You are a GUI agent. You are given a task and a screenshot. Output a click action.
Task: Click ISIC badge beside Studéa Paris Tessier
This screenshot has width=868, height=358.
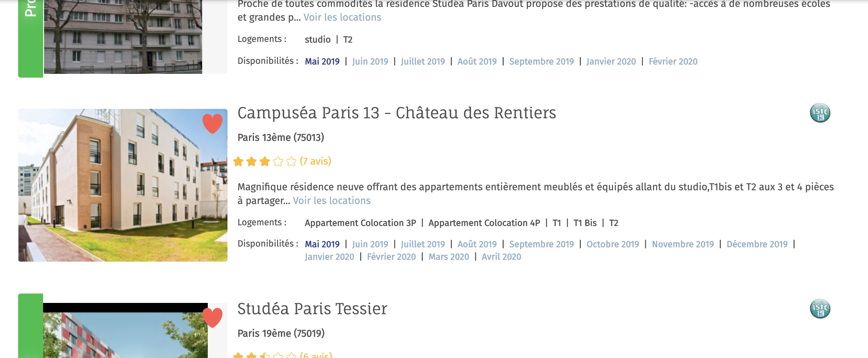click(x=820, y=309)
